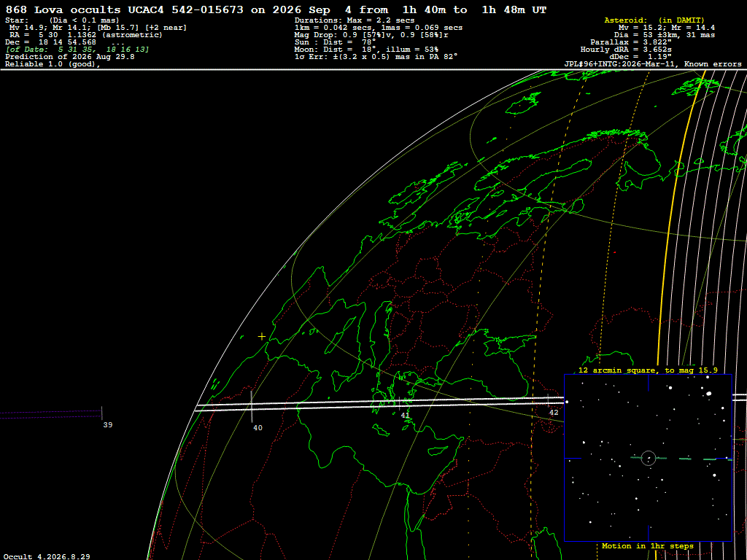Click the yellow 'Asteroid: (in DAMIT)' heading

point(654,20)
